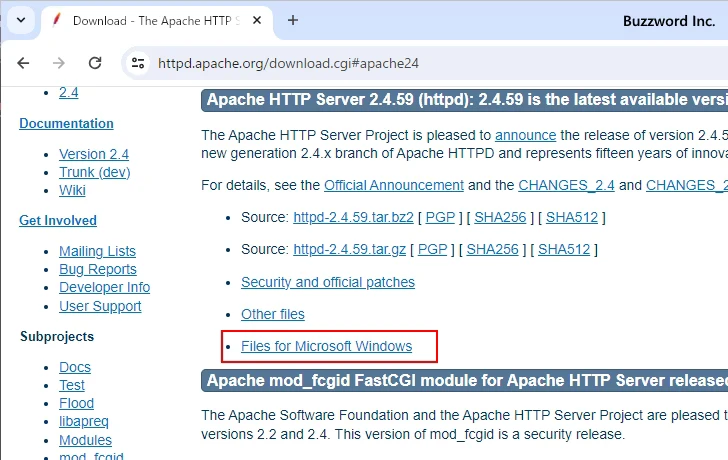Open the Developer Info link
This screenshot has width=728, height=460.
104,287
